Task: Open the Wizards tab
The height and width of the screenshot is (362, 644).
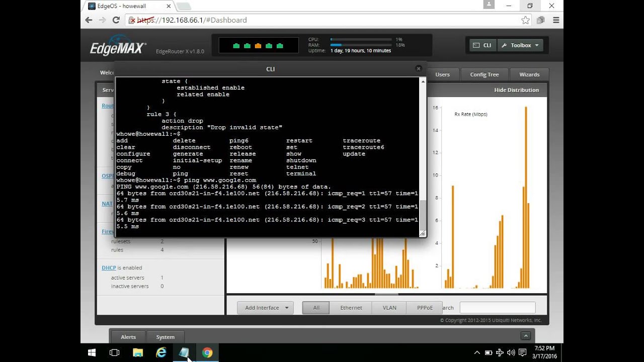Action: pos(529,74)
